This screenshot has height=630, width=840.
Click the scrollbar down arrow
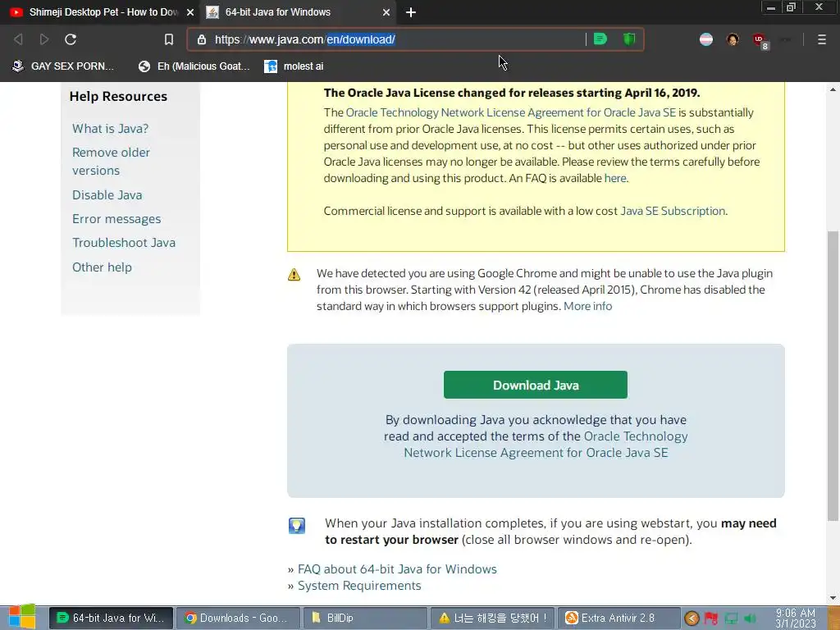[x=833, y=598]
